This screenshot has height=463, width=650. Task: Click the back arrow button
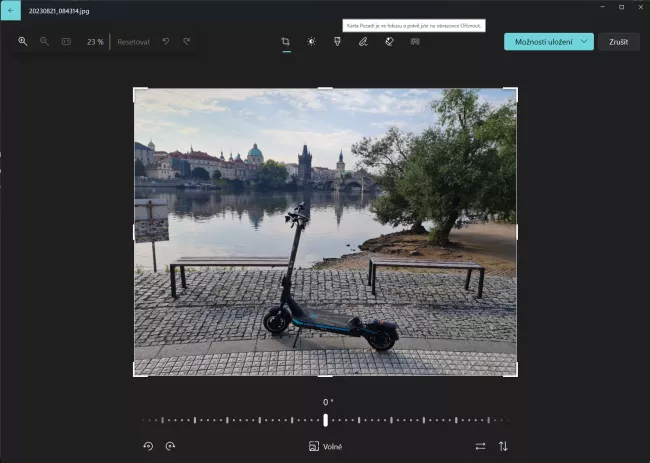(x=10, y=9)
